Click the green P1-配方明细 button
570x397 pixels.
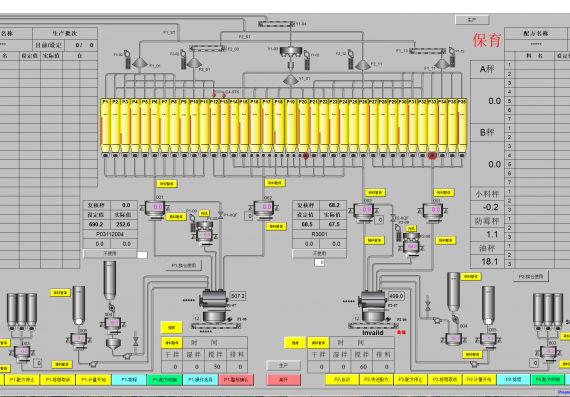[x=164, y=380]
